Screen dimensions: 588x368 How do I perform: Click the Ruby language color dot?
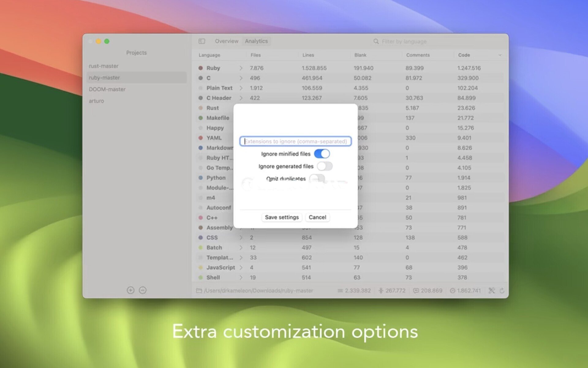(201, 68)
